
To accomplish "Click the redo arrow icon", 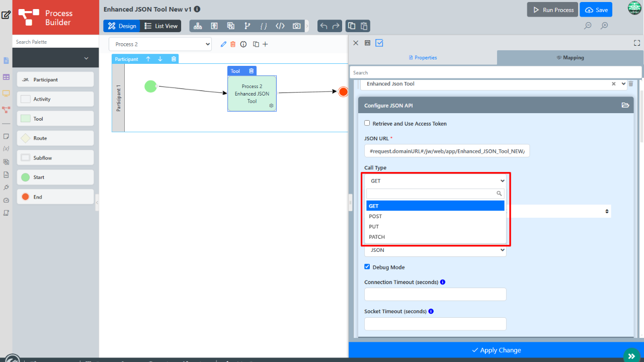I will point(336,26).
